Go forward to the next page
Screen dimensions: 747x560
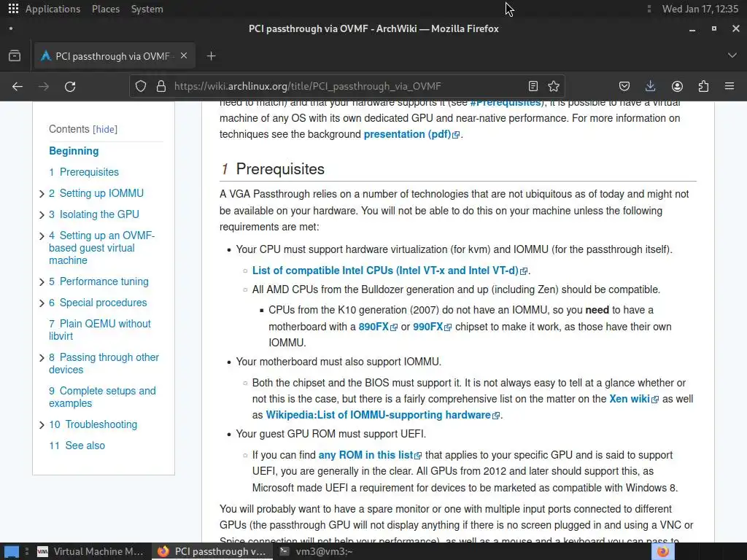click(44, 86)
